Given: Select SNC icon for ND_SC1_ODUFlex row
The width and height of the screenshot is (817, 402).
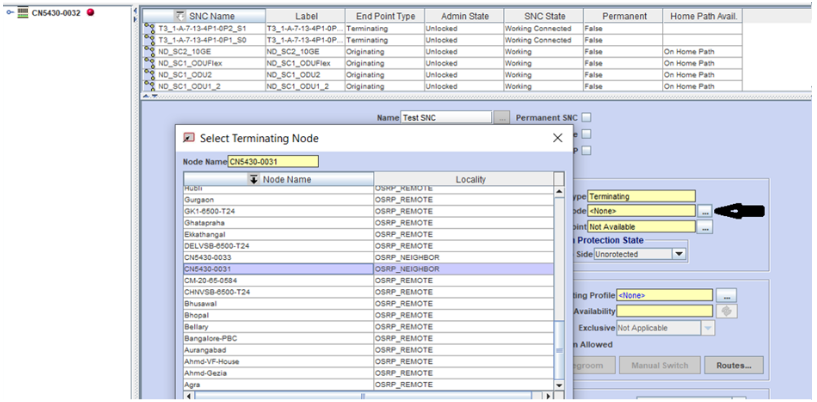Looking at the screenshot, I should coord(150,63).
